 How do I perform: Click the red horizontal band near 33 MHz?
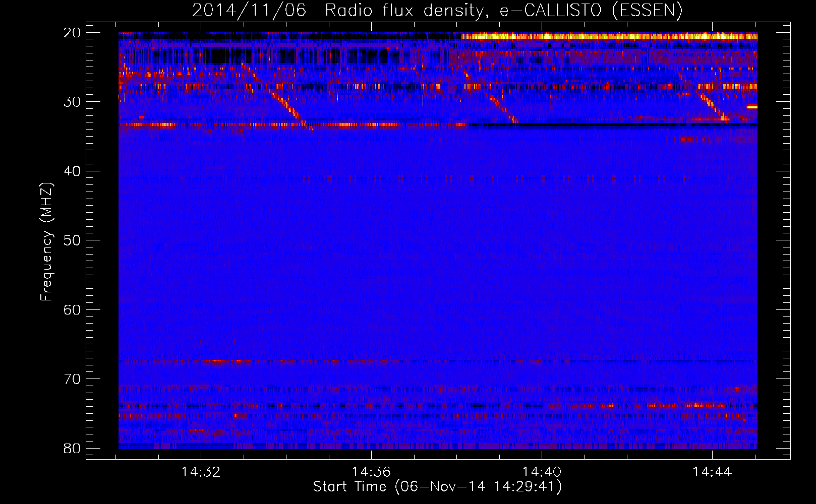(292, 124)
